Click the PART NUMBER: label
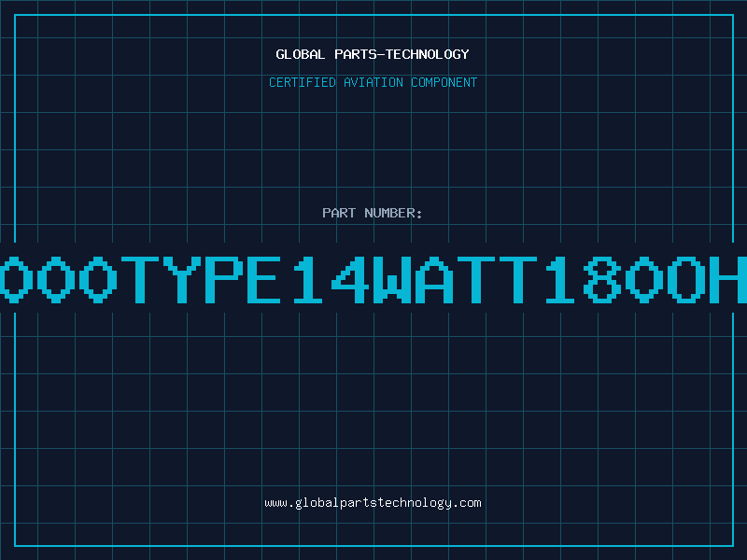Screen dimensions: 747x560 (373, 213)
